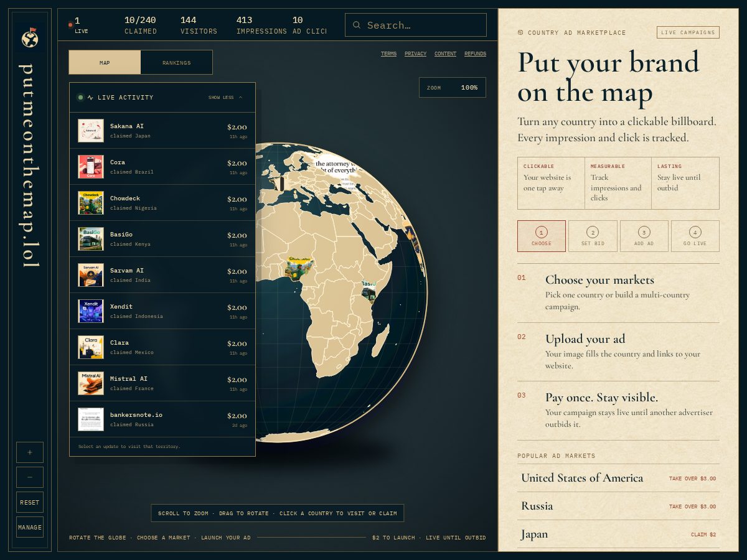
Task: Open the Terms link
Action: point(388,54)
